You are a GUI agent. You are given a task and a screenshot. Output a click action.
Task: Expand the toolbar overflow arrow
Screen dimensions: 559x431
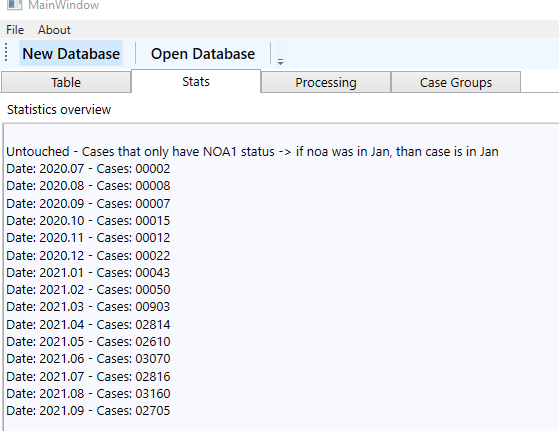click(x=281, y=62)
